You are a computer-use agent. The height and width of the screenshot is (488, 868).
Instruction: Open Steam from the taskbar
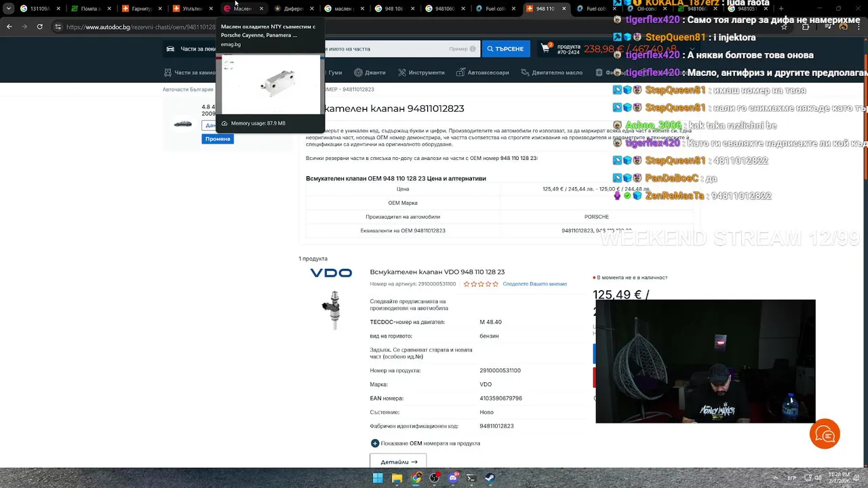(x=490, y=478)
